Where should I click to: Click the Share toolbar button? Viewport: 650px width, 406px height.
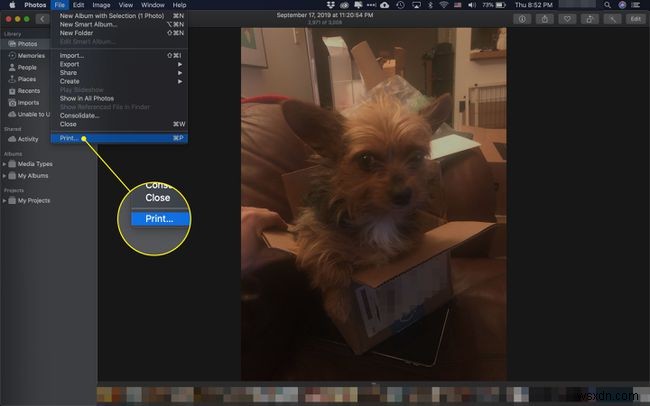545,19
